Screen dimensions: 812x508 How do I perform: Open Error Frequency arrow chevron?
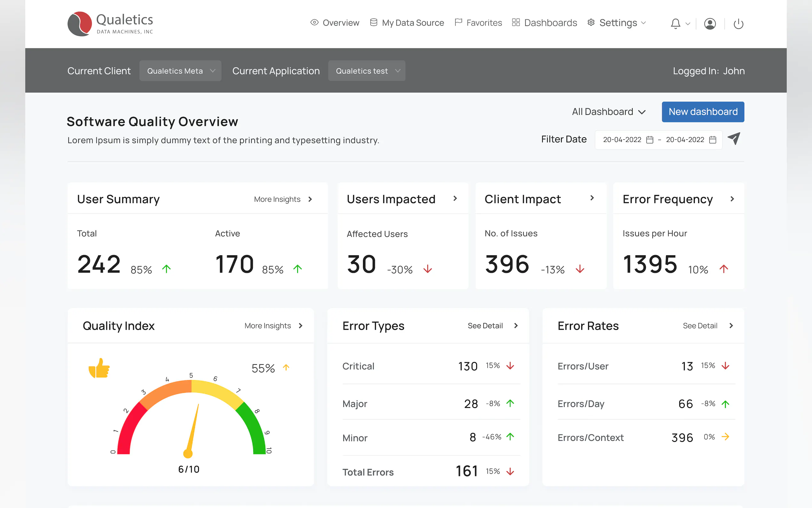point(732,199)
